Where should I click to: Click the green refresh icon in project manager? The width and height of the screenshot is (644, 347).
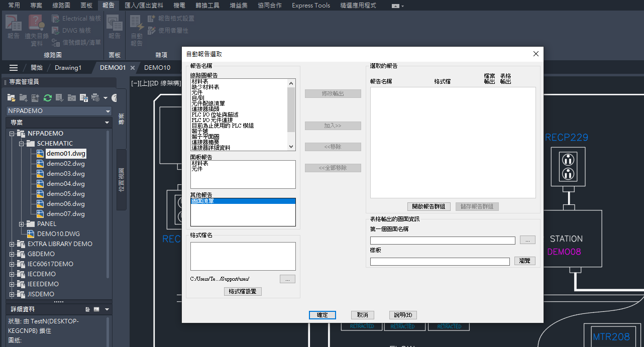coord(48,98)
